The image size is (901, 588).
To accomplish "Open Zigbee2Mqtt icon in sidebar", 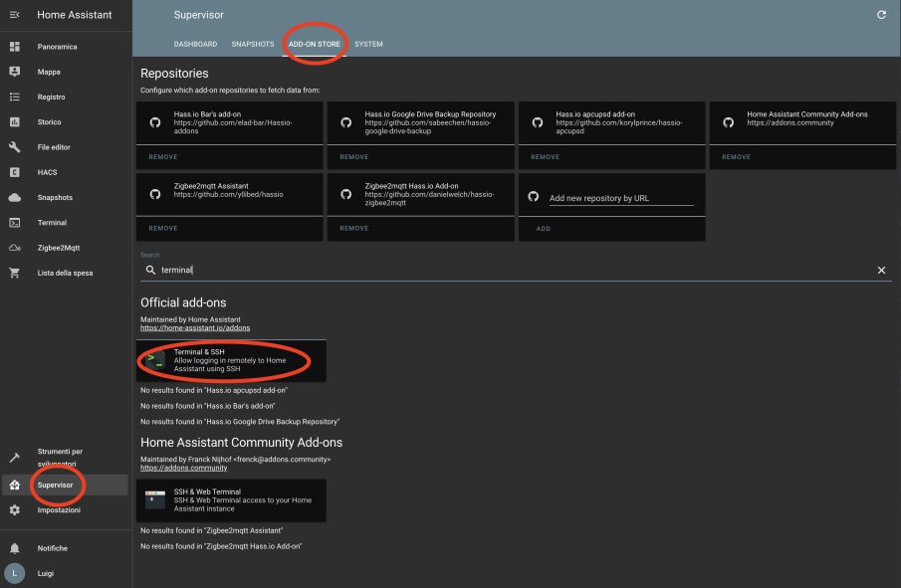I will (x=14, y=248).
